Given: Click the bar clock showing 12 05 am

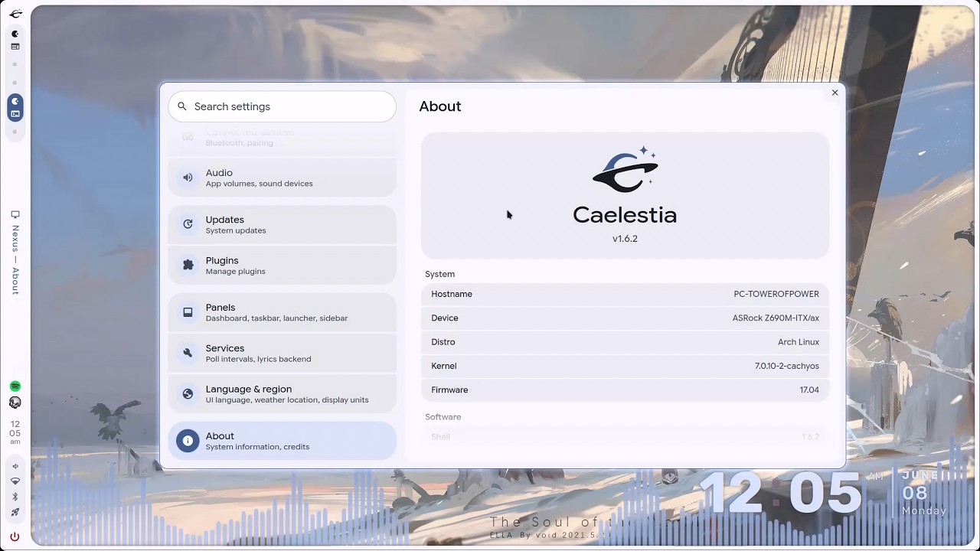Looking at the screenshot, I should tap(15, 432).
